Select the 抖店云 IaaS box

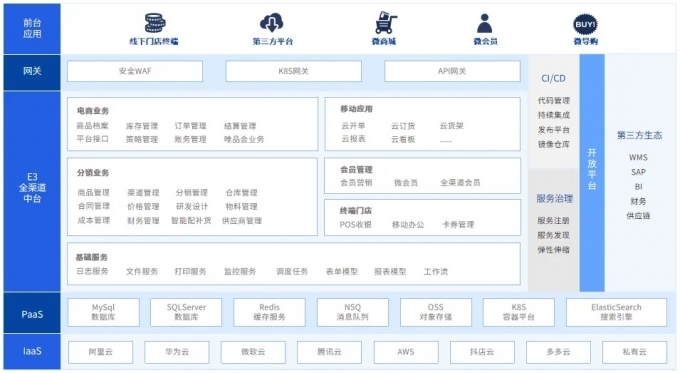point(482,352)
